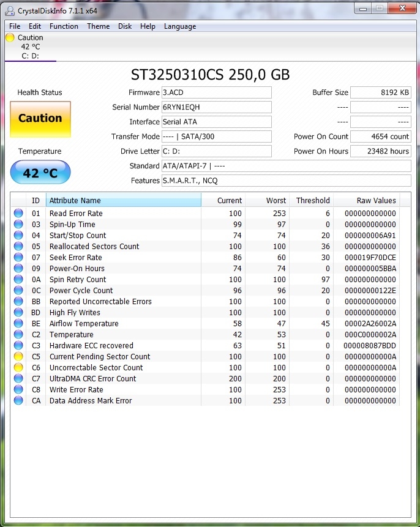Viewport: 420px width, 527px height.
Task: Click raw value 000019F70DCE
Action: click(370, 258)
